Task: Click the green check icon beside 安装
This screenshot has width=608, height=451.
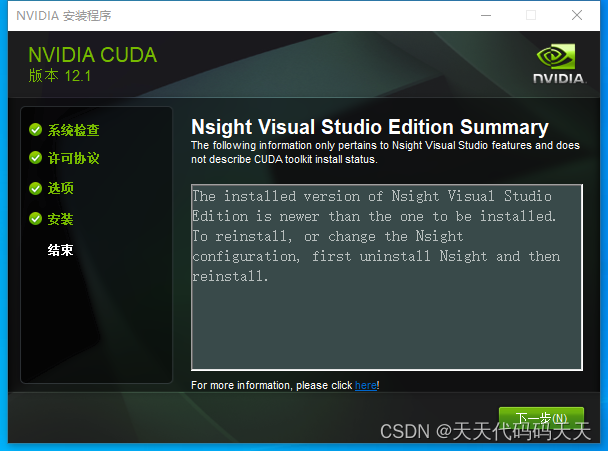Action: tap(35, 219)
